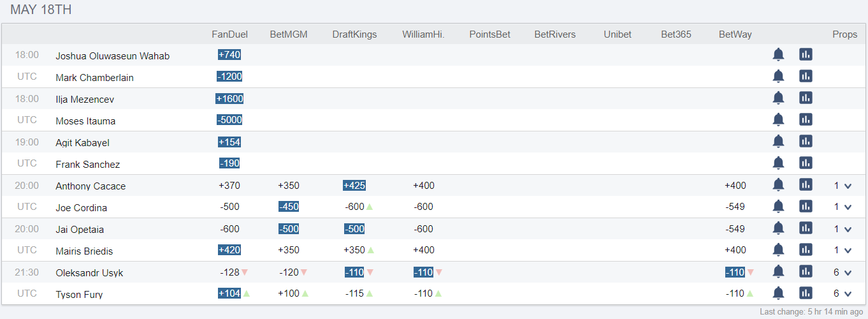Click bell icon for Mairis Briedis
The width and height of the screenshot is (868, 319).
[x=778, y=250]
